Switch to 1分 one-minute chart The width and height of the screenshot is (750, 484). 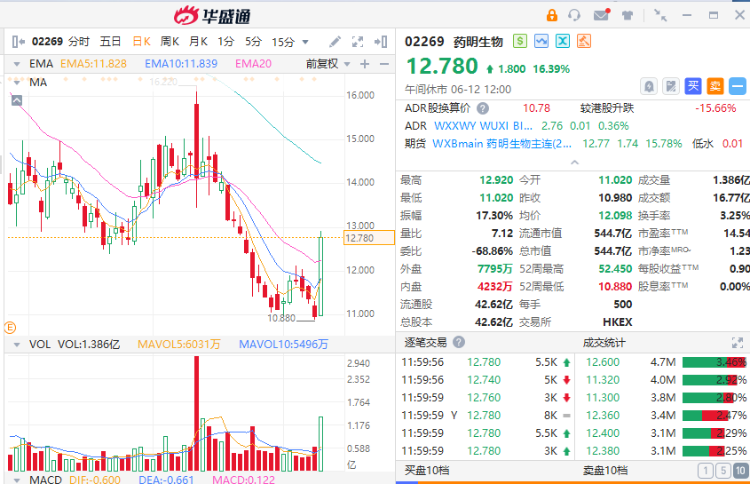(x=226, y=42)
